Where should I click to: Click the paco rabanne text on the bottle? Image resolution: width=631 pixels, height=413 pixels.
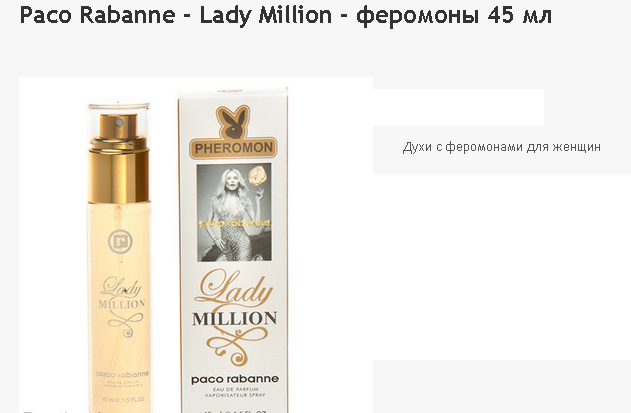tap(123, 374)
